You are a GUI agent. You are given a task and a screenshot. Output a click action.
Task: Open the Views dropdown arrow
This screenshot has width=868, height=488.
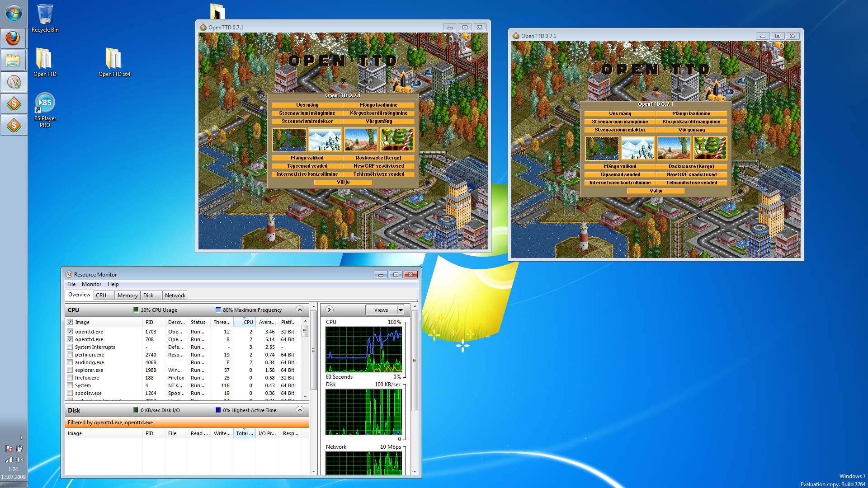401,310
